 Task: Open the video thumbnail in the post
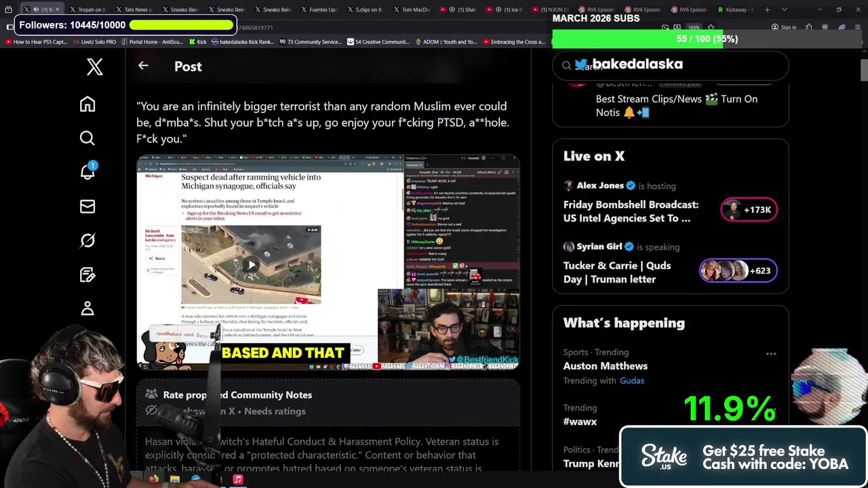point(328,263)
